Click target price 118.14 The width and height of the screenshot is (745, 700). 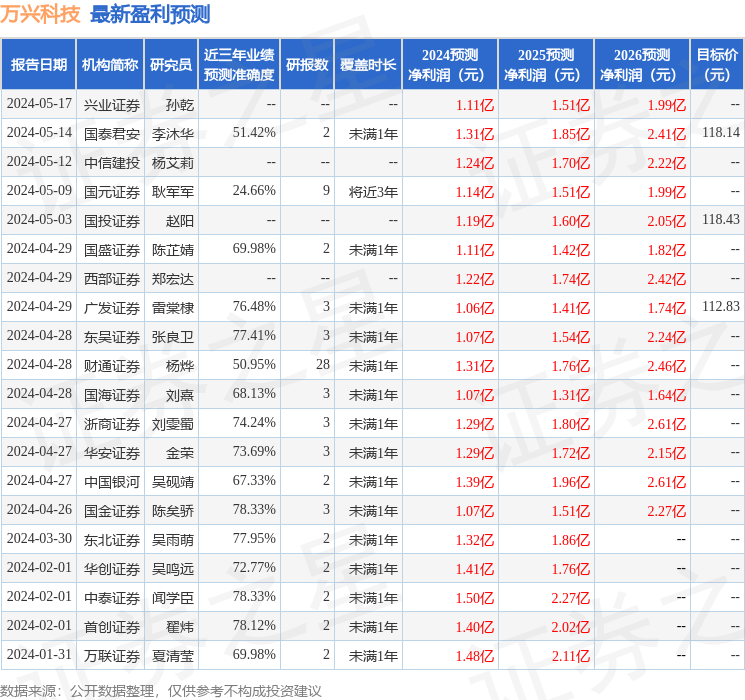click(721, 133)
